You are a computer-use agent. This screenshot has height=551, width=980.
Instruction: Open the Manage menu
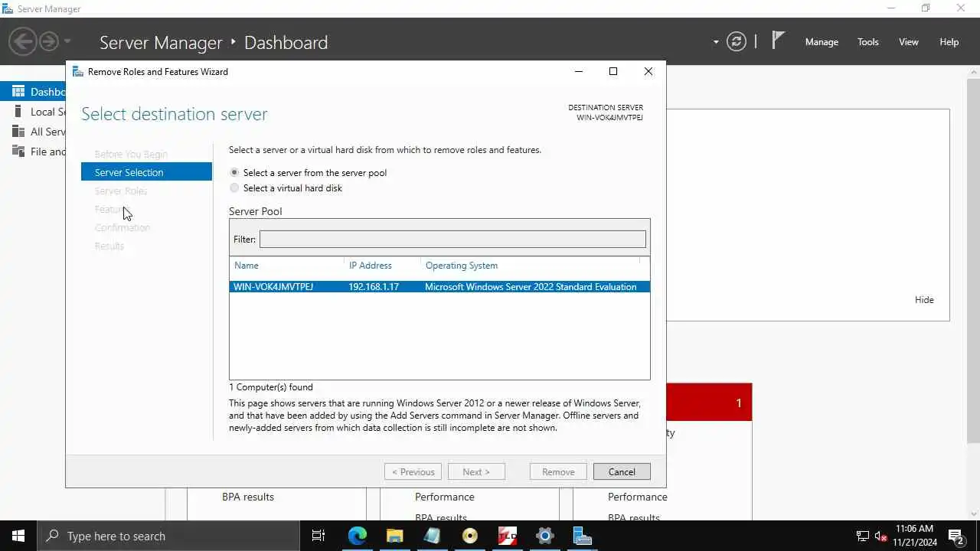[x=822, y=42]
